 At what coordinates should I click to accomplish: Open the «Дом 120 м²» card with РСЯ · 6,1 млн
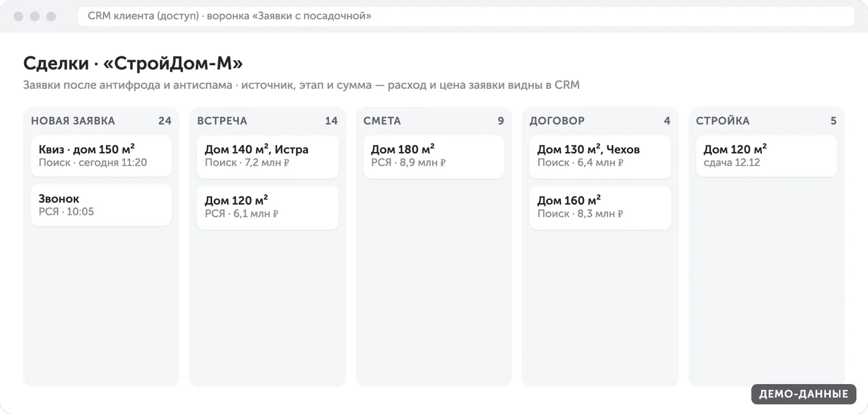point(267,207)
